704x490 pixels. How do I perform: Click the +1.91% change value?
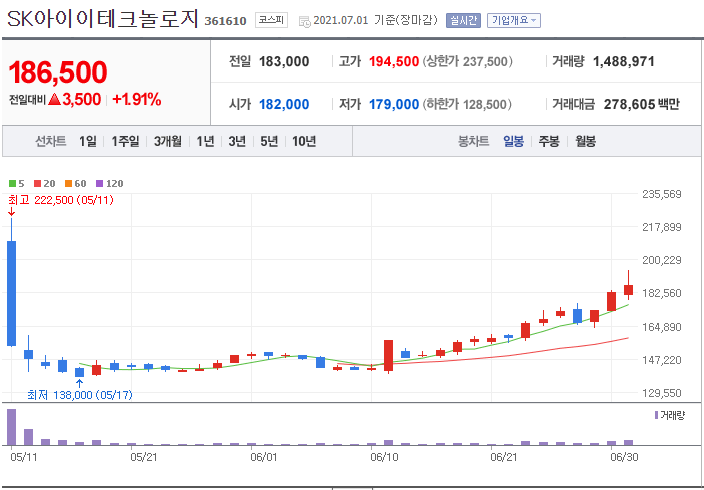[136, 100]
